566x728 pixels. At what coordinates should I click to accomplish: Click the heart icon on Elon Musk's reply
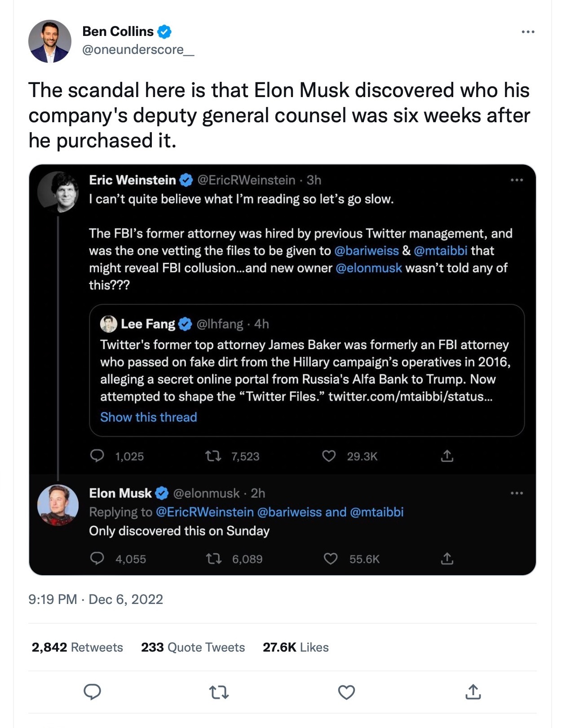point(331,559)
